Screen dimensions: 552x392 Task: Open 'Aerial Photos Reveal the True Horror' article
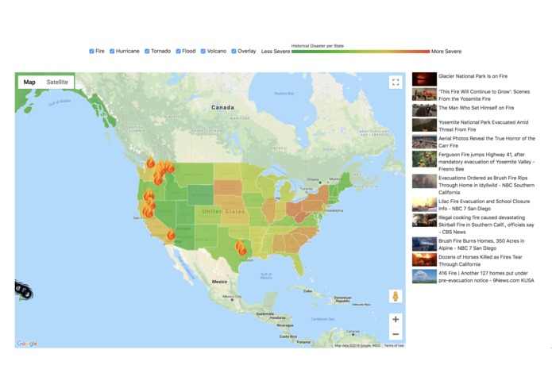pos(487,142)
